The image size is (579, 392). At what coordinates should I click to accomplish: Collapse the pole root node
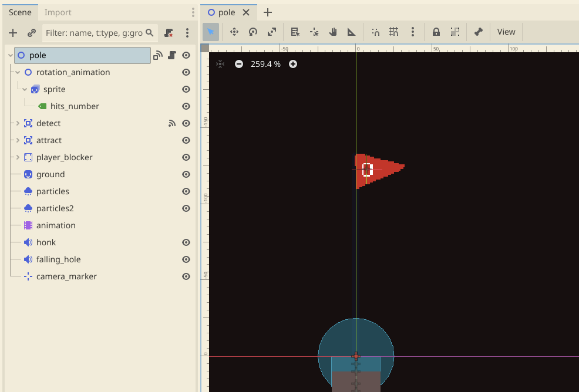click(11, 55)
